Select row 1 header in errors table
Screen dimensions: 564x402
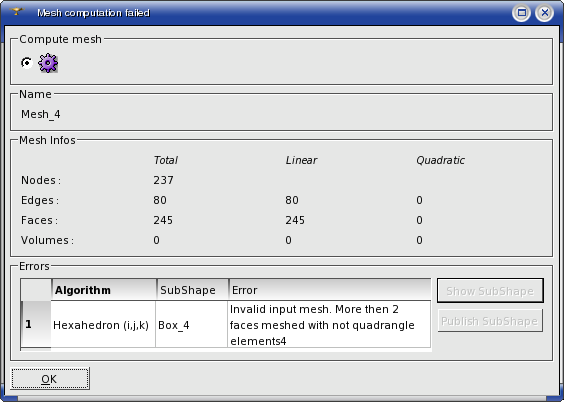36,324
